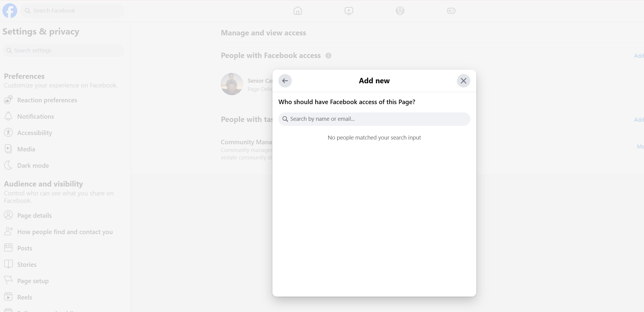
Task: Select How people find and contact you
Action: point(65,232)
